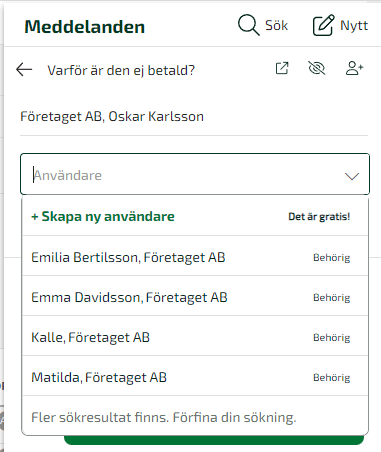Click the Nytt compose icon
This screenshot has height=452, width=381.
point(323,25)
